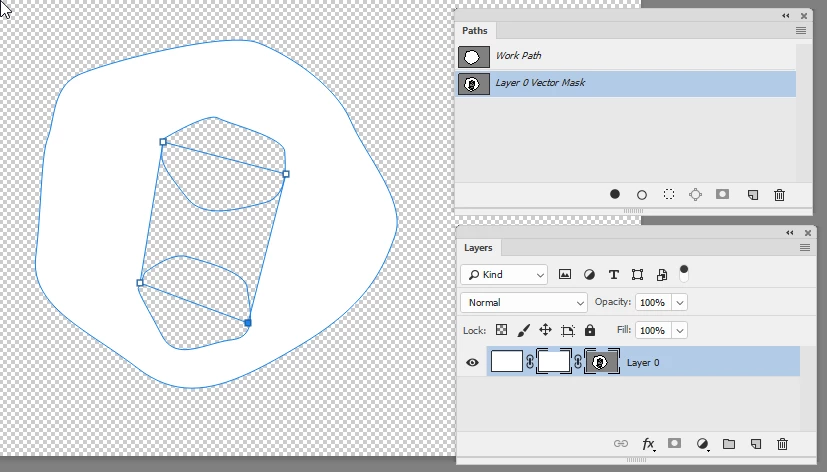Toggle link between layer and layer mask
The image size is (827, 472).
coord(530,362)
